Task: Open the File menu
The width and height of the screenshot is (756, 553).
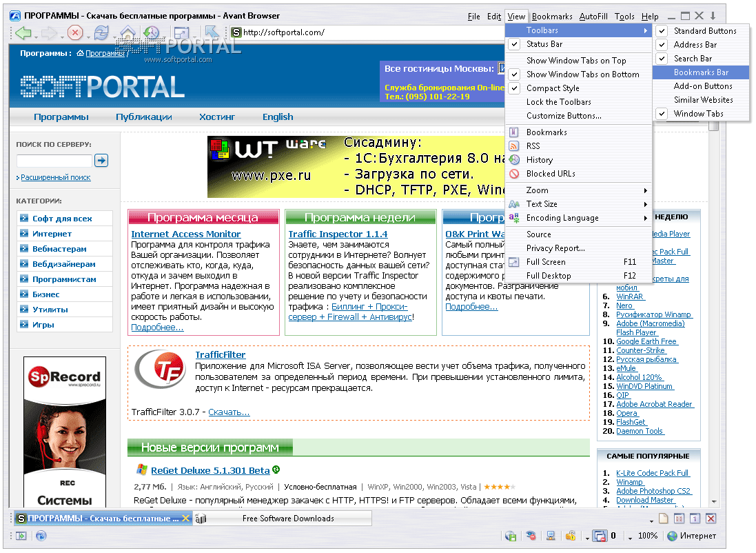Action: click(x=473, y=17)
